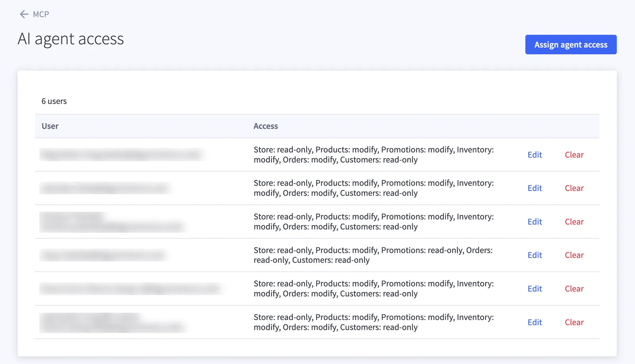Clear access in the sixth user row
The image size is (635, 364).
(574, 322)
